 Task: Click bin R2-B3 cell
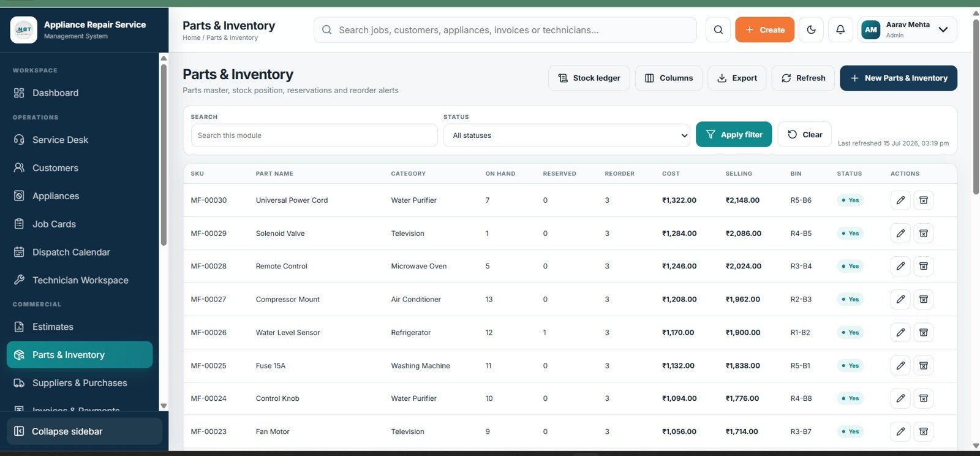(x=801, y=300)
